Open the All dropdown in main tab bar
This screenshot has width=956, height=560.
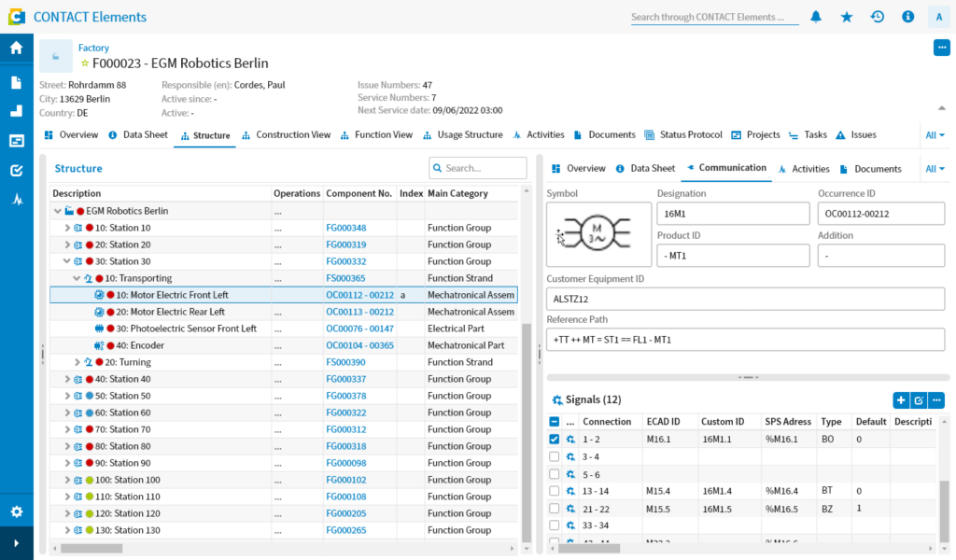(x=935, y=135)
